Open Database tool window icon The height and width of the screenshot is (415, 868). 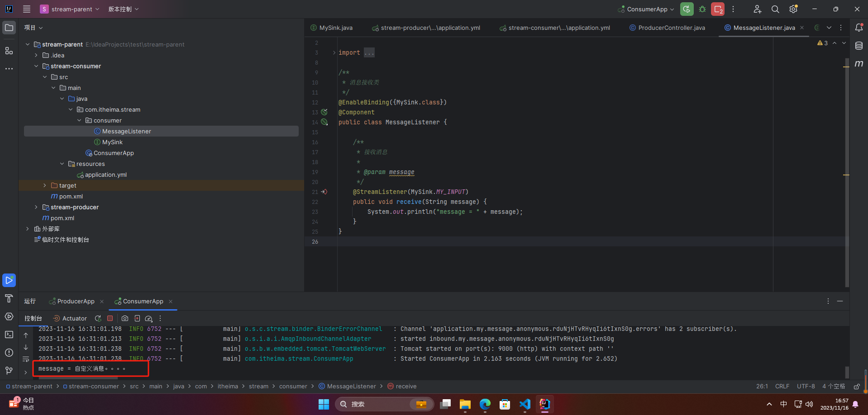tap(859, 46)
